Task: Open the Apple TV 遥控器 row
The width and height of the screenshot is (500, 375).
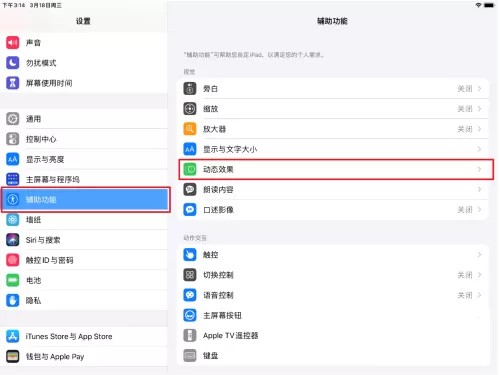Action: coord(333,335)
